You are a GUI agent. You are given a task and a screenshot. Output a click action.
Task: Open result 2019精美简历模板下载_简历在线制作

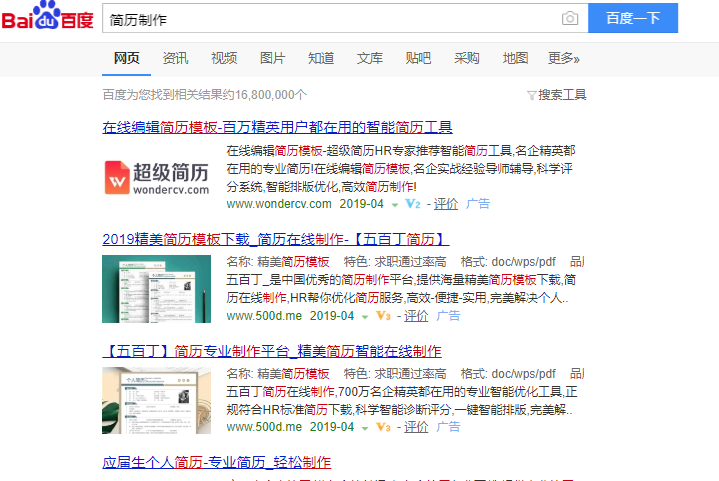point(276,239)
